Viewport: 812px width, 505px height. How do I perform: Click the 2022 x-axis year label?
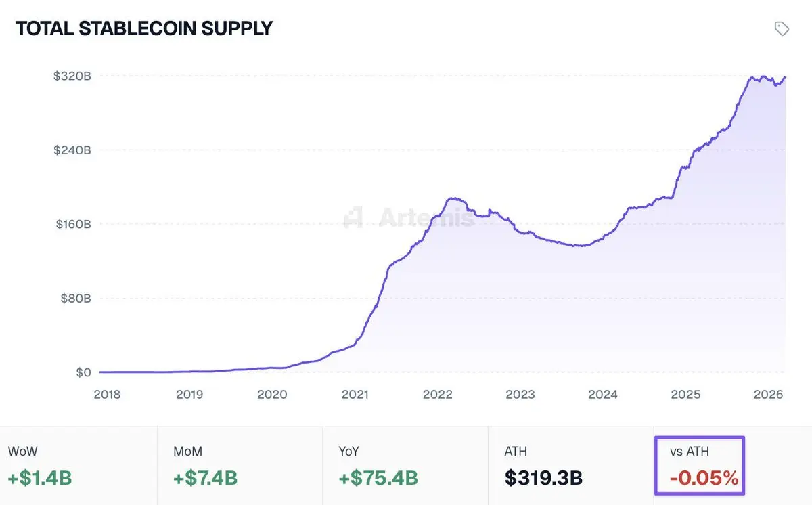(x=437, y=395)
